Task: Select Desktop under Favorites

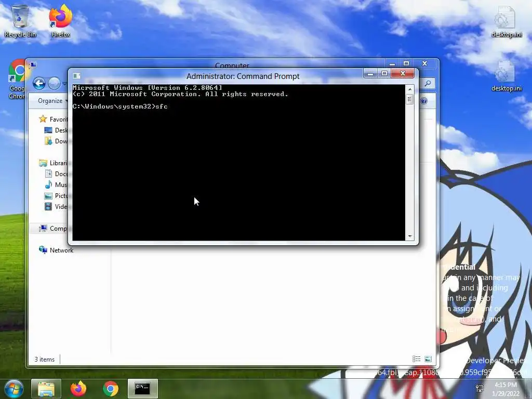Action: (x=57, y=130)
